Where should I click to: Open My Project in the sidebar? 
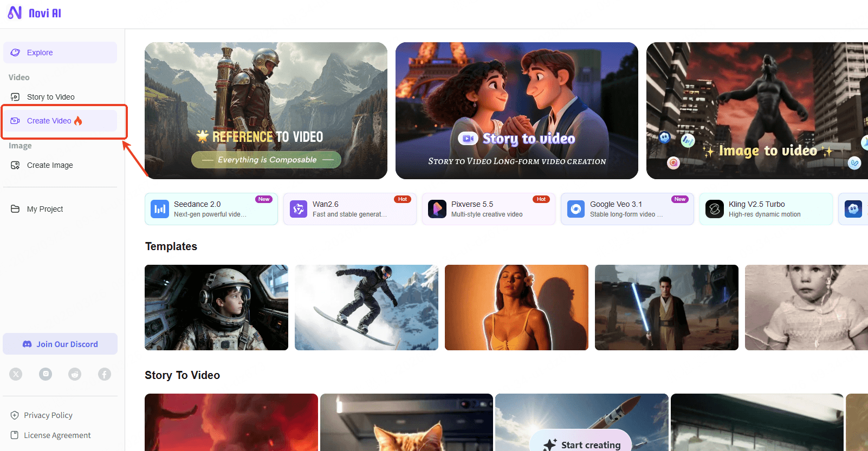45,209
